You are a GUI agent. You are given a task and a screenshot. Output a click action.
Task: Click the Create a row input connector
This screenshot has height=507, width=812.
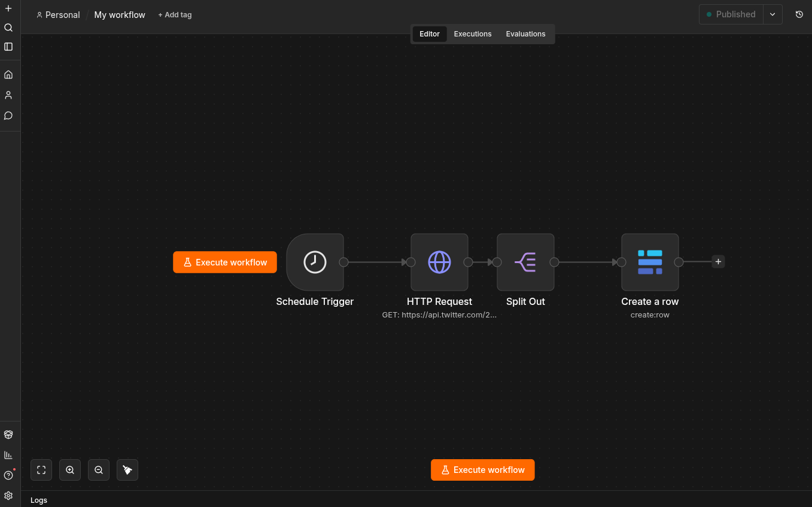click(621, 262)
